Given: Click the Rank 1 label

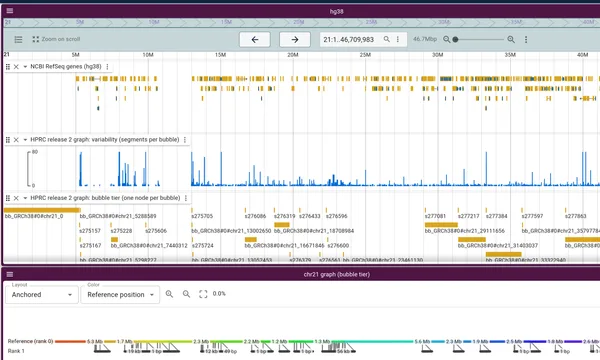Looking at the screenshot, I should click(x=16, y=351).
